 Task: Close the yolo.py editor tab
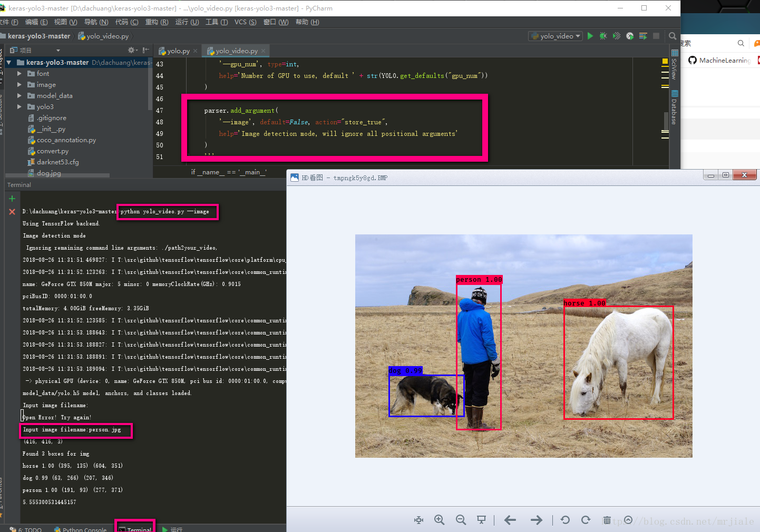click(x=195, y=51)
